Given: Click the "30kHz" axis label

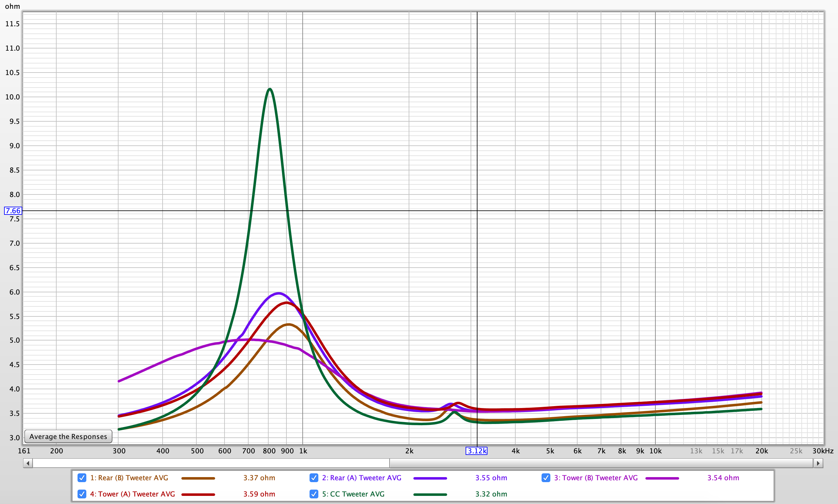Looking at the screenshot, I should (x=823, y=451).
